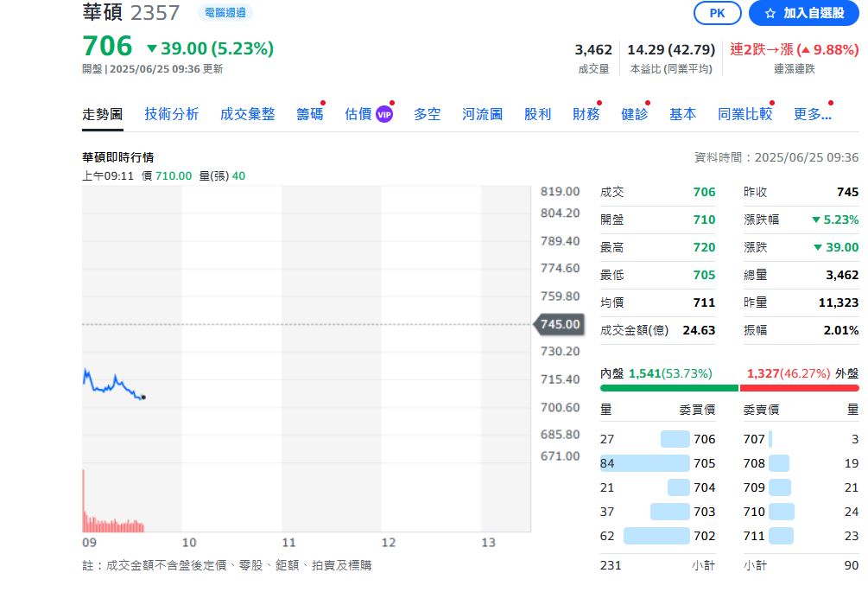
Task: Click the bid subtotal 231
Action: (611, 565)
